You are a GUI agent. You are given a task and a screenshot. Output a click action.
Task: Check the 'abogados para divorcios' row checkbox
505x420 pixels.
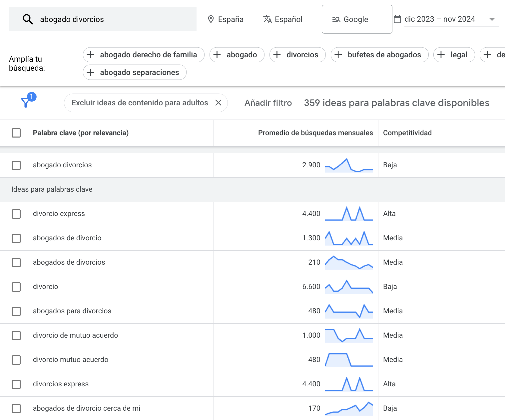click(16, 311)
